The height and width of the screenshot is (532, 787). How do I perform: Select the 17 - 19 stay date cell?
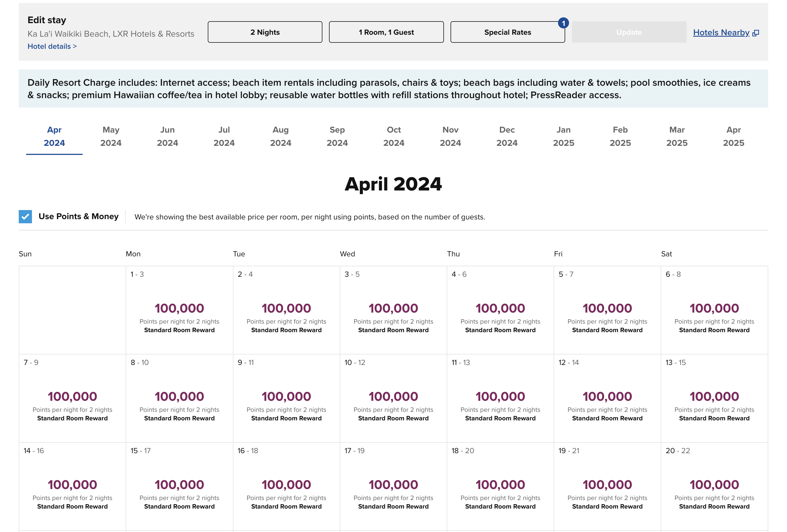(394, 487)
